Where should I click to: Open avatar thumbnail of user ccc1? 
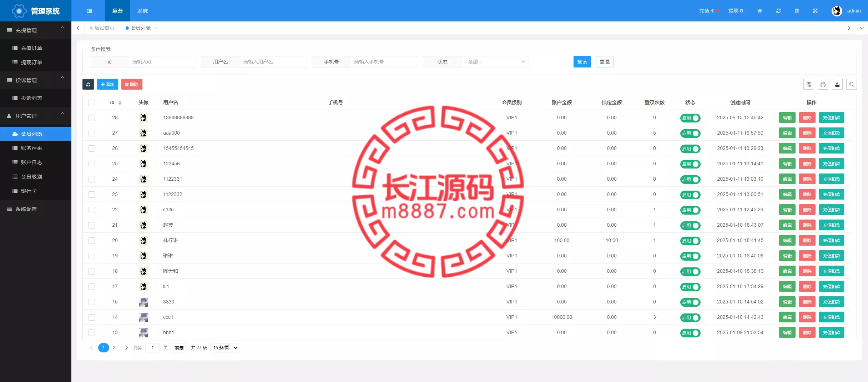(143, 317)
